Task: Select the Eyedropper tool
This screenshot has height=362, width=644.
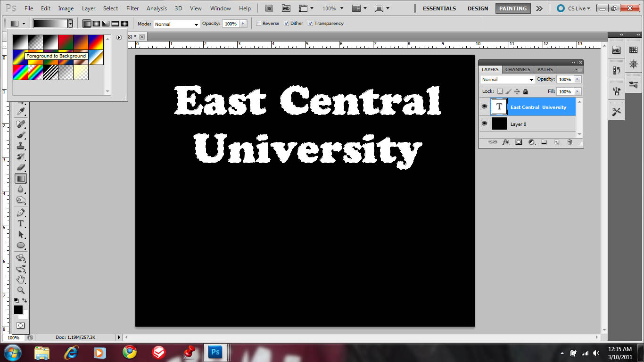Action: pyautogui.click(x=21, y=112)
